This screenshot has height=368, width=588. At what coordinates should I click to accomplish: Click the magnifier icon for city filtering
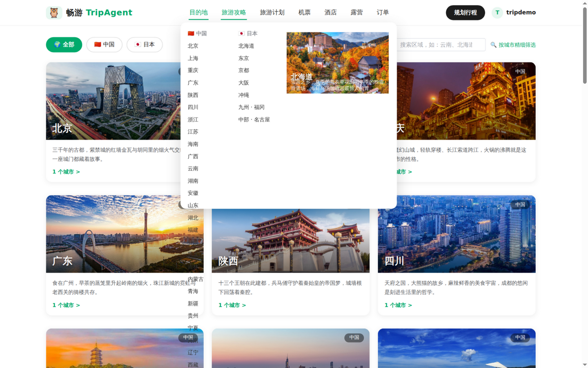click(x=493, y=45)
